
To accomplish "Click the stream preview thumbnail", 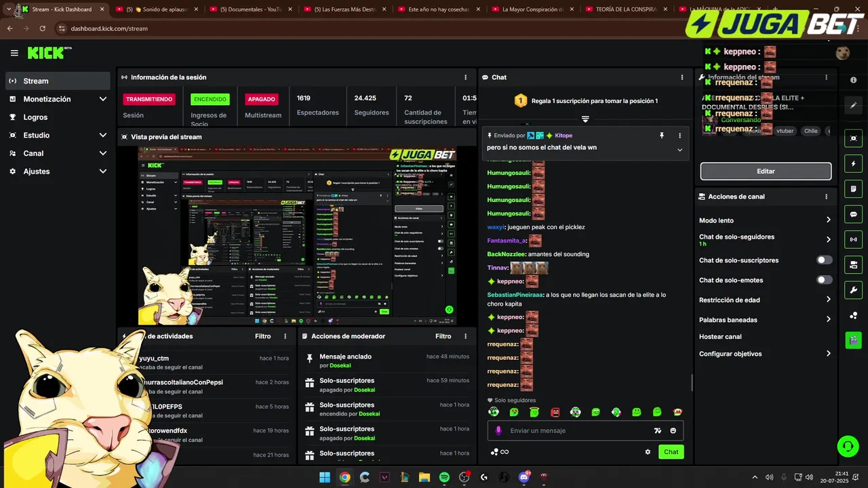I will (297, 236).
